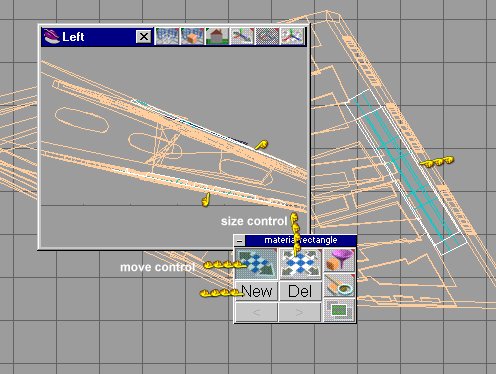
Task: Click the dotted-background eye icon
Action: pos(267,36)
